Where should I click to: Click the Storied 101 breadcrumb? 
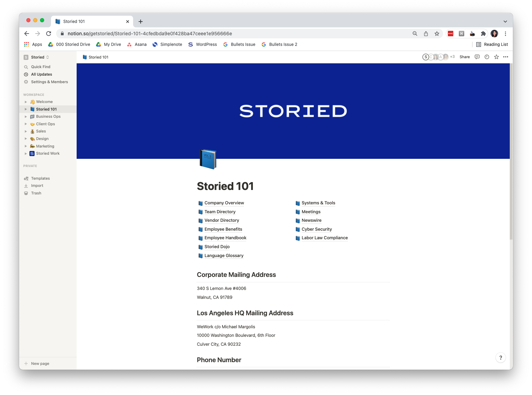pyautogui.click(x=95, y=57)
